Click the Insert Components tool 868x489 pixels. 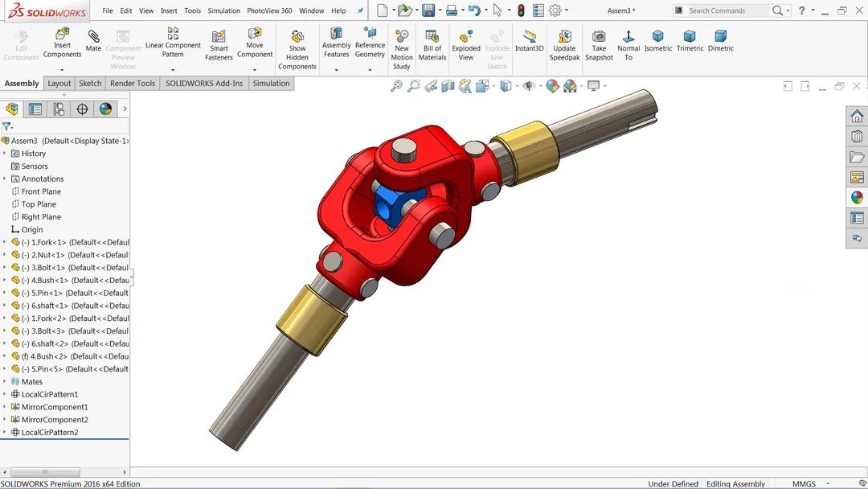tap(62, 42)
